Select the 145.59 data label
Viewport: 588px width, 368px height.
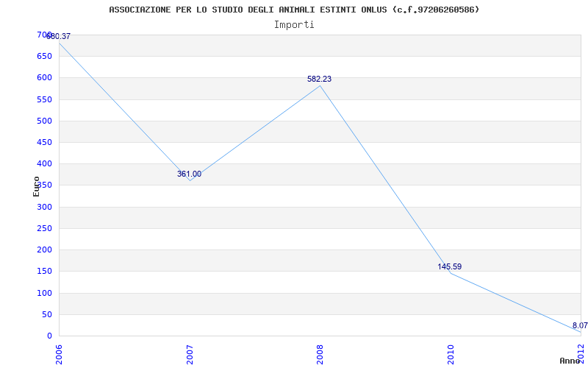coord(449,266)
